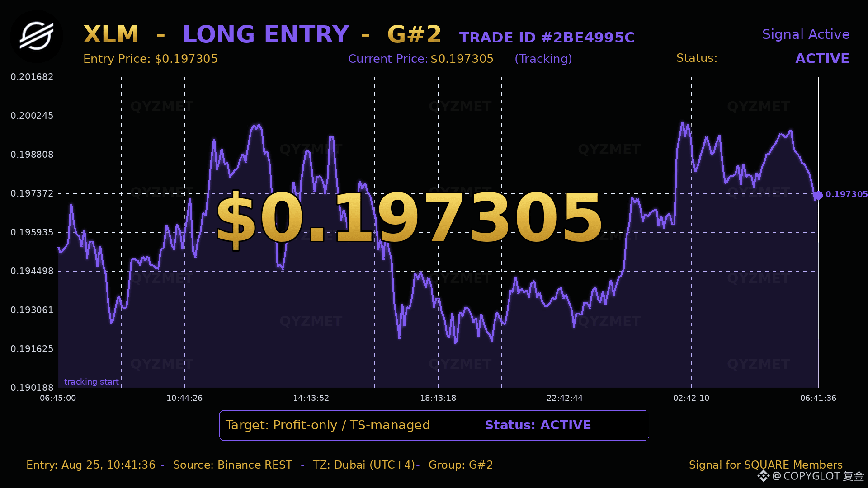
Task: Select the "02:42:10" time axis label
Action: pos(691,398)
